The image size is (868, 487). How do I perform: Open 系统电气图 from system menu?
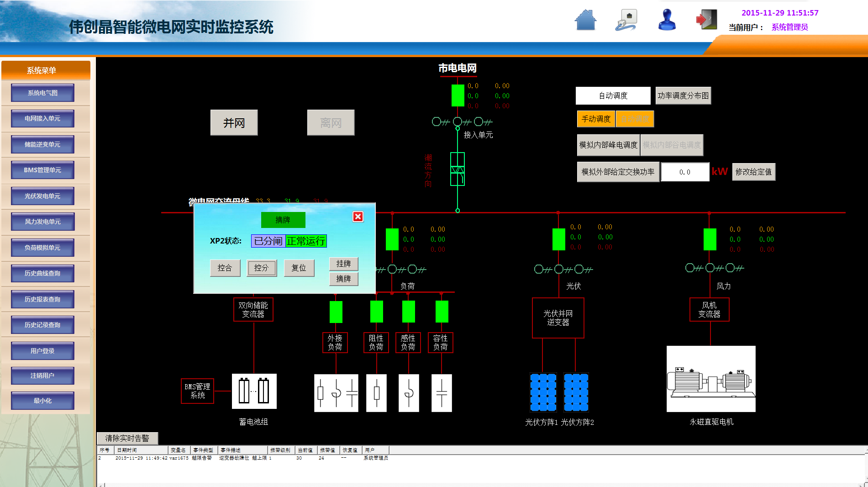pyautogui.click(x=42, y=93)
